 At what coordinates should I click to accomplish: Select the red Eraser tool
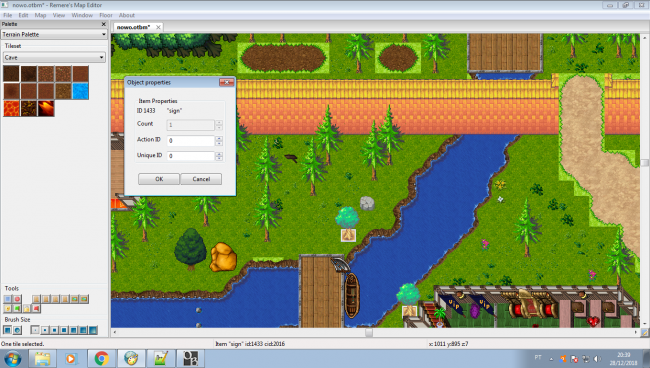17,299
